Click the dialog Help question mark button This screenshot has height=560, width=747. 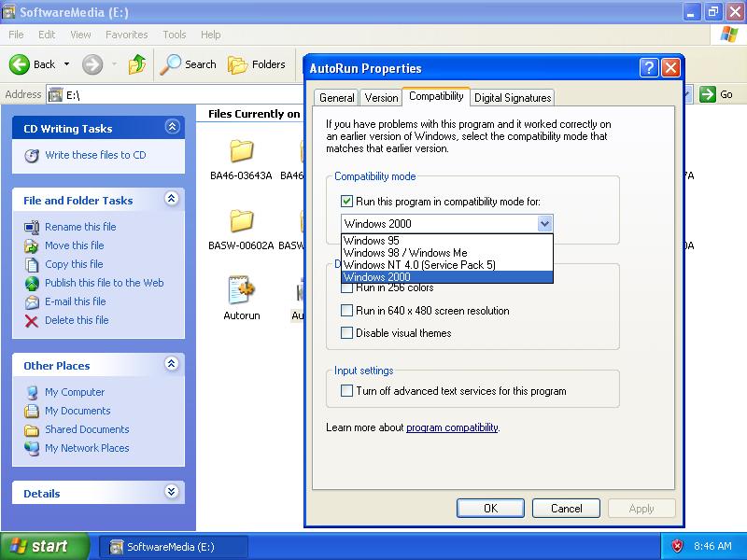(649, 68)
